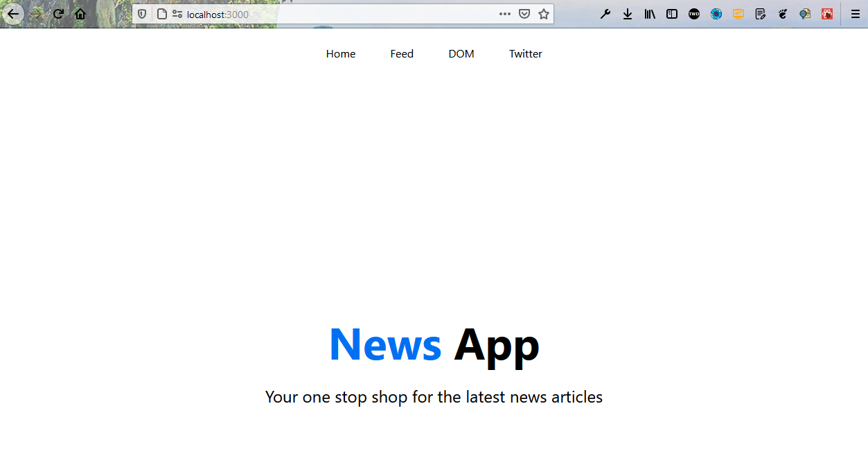Open developer tools wrench icon
Screen dimensions: 868x458
(x=605, y=14)
